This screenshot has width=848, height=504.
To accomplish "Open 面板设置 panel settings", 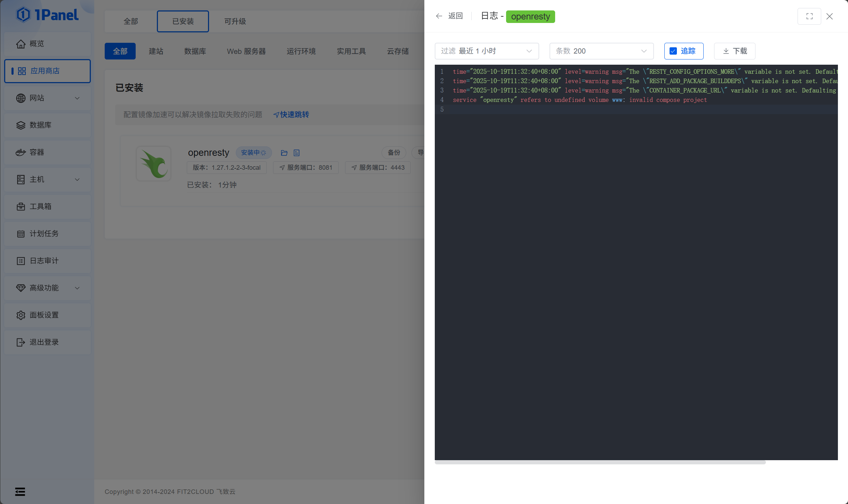I will [47, 315].
